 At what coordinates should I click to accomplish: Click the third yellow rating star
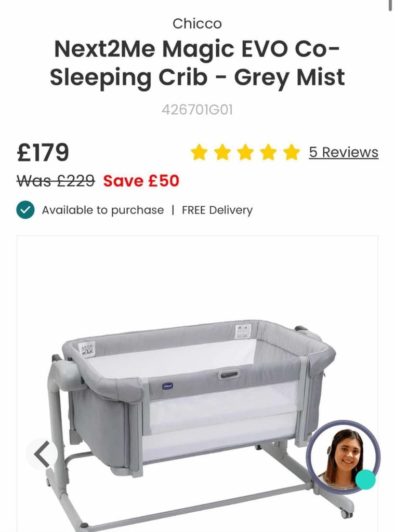coord(246,152)
